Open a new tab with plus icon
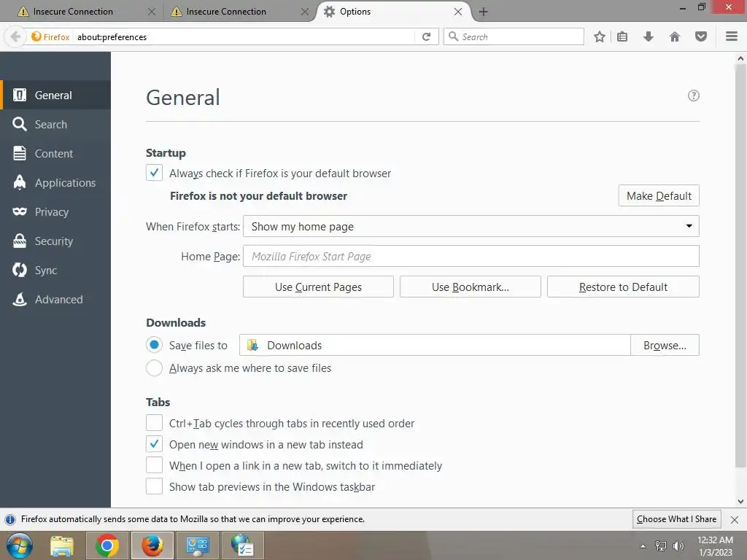The image size is (747, 560). (x=483, y=12)
